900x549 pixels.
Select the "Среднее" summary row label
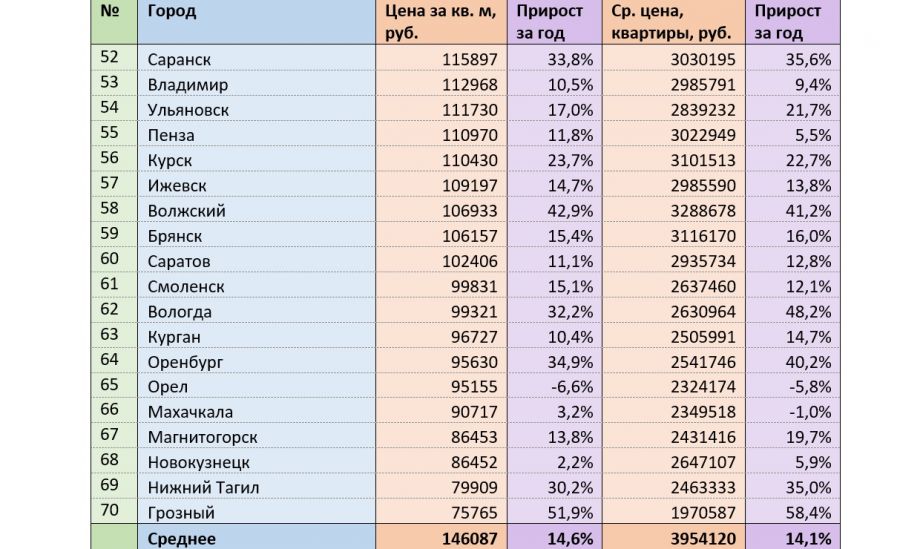coord(181,538)
